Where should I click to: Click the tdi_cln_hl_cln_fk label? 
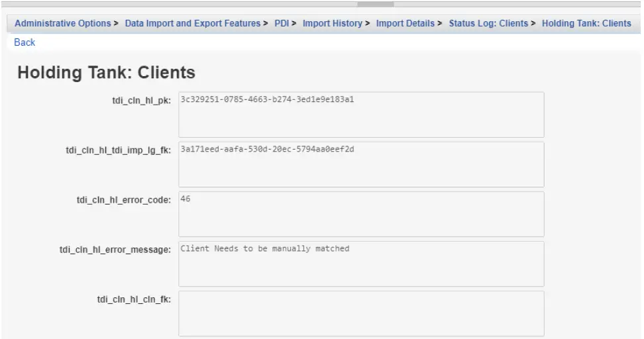point(134,299)
